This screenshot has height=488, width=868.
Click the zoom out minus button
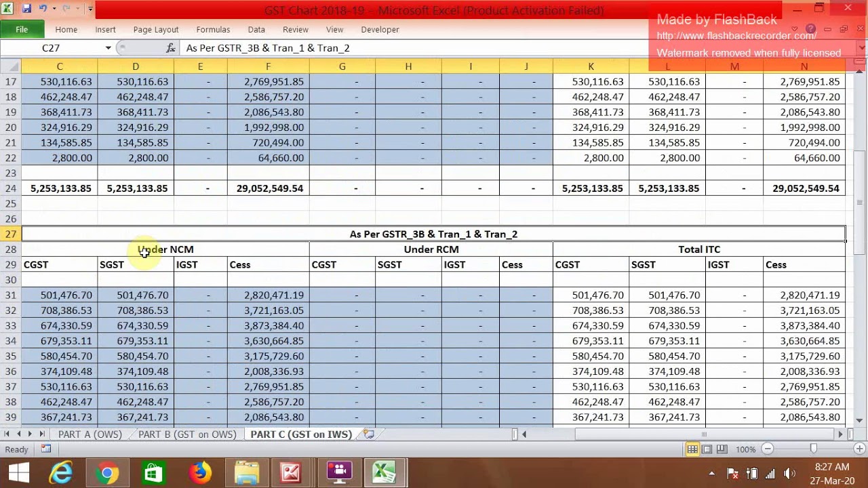[x=768, y=449]
